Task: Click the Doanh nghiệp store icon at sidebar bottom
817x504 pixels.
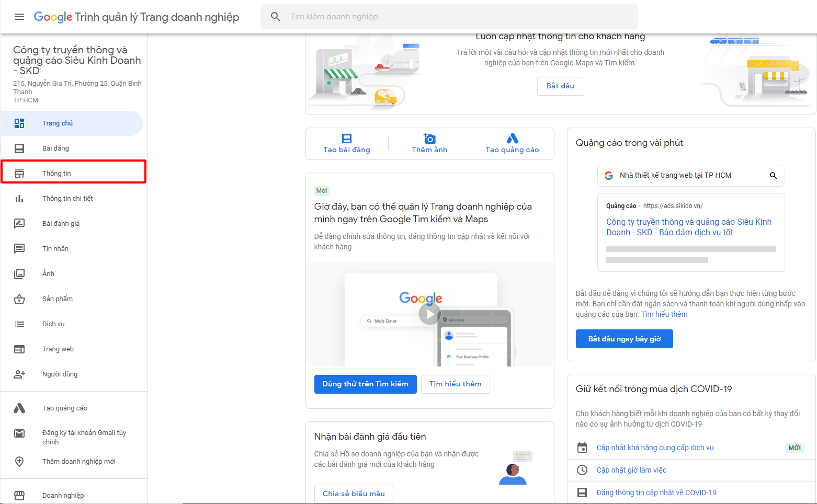Action: (x=19, y=496)
